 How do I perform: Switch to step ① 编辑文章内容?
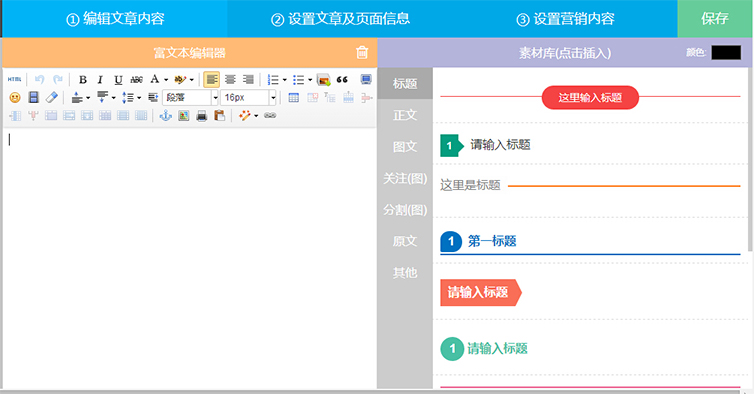tap(115, 19)
